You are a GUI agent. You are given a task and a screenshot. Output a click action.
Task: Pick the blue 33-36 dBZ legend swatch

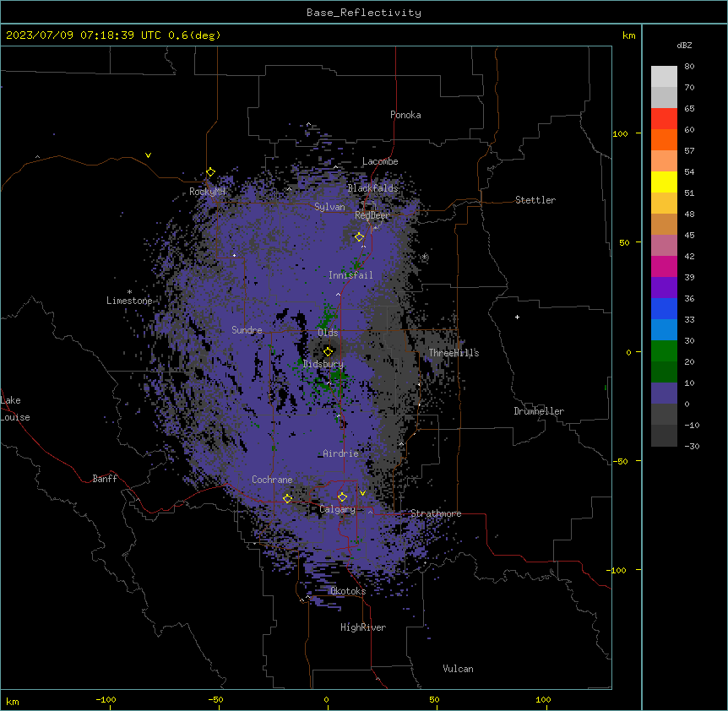(x=664, y=308)
